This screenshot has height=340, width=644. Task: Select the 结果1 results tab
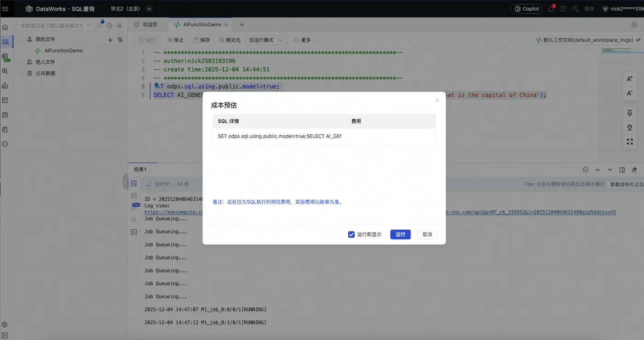140,170
